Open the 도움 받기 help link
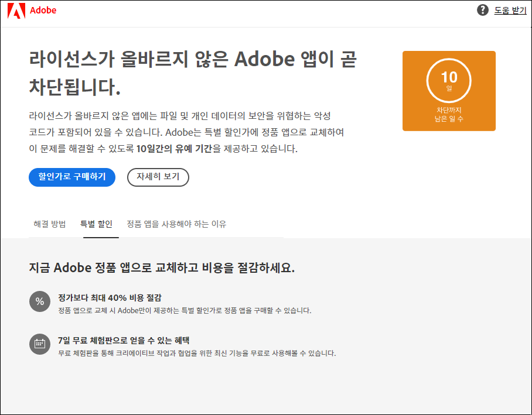 coord(510,11)
